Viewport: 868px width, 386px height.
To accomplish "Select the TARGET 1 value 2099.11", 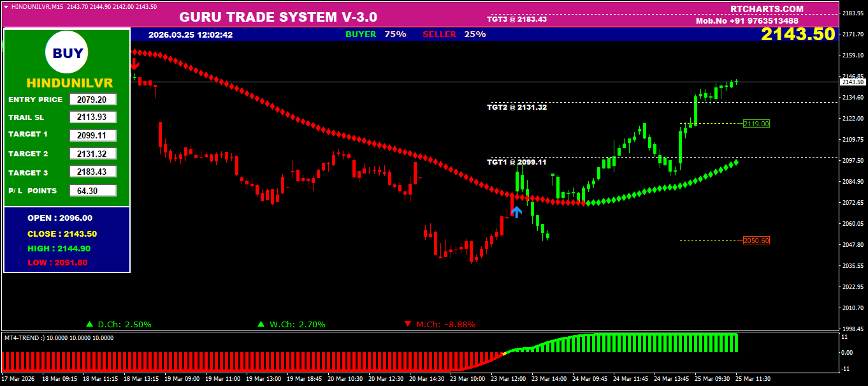I will (x=92, y=135).
